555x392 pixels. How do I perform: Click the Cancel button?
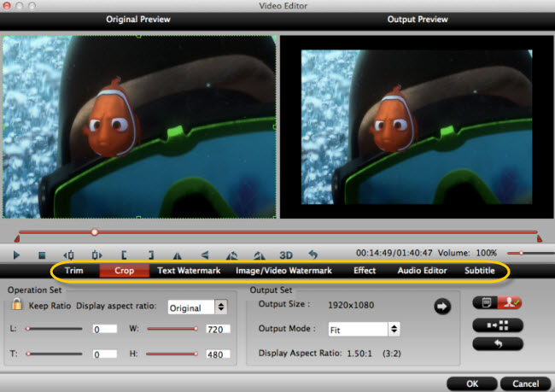[x=526, y=383]
